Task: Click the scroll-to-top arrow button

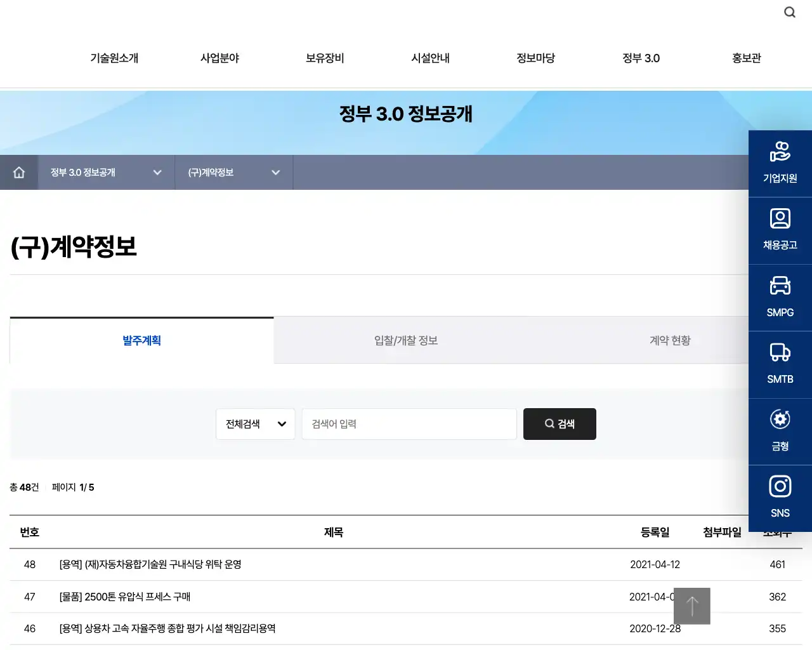Action: pos(691,606)
